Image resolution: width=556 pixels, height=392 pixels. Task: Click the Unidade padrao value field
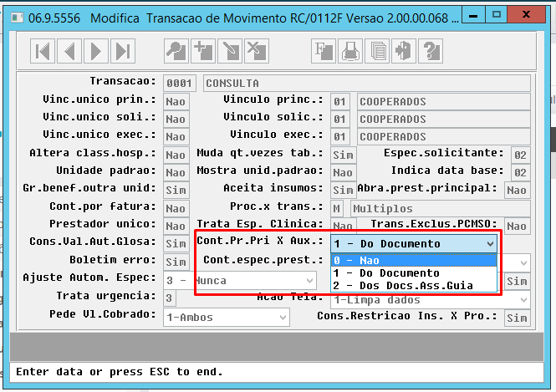[176, 173]
